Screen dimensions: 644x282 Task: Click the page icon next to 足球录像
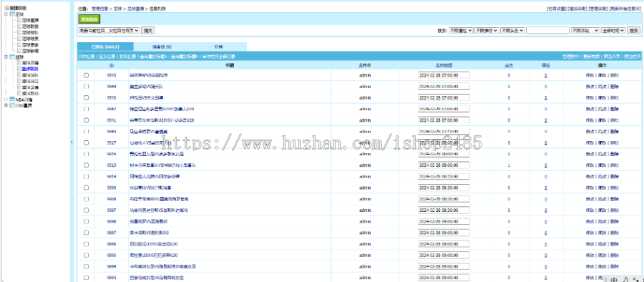coord(19,45)
